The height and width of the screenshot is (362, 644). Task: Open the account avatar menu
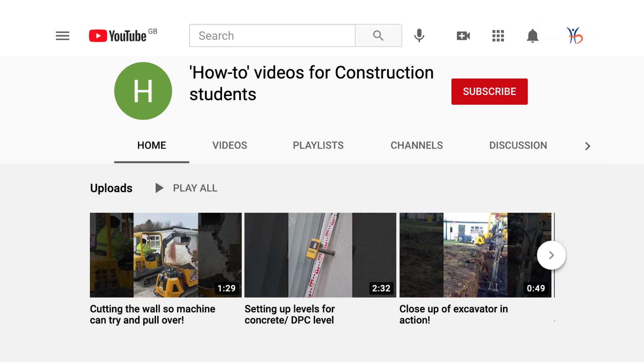point(575,36)
